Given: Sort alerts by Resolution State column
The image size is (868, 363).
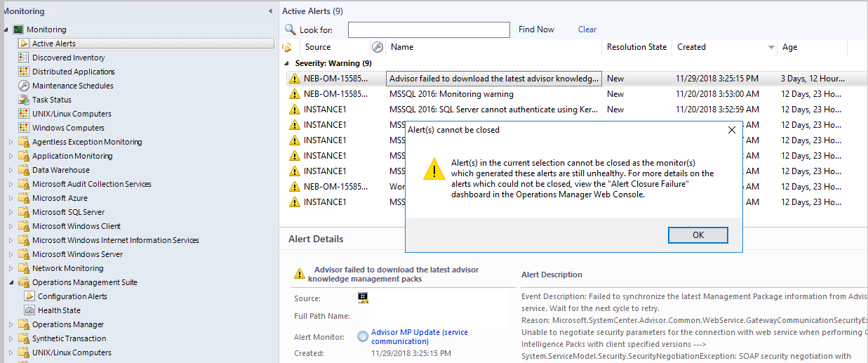Looking at the screenshot, I should coord(637,48).
